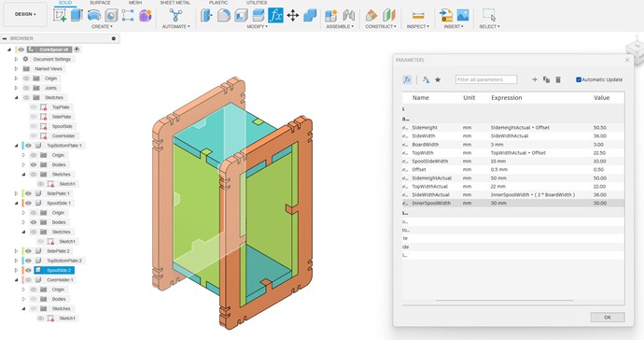This screenshot has width=644, height=340.
Task: Switch to the MESH tab
Action: pyautogui.click(x=134, y=3)
